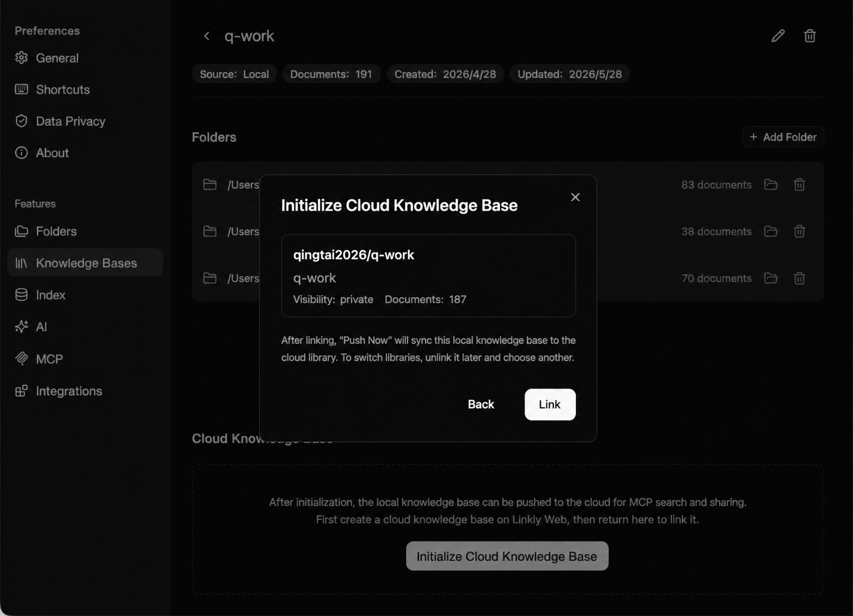The height and width of the screenshot is (616, 853).
Task: Click the Add Folder button
Action: (783, 137)
